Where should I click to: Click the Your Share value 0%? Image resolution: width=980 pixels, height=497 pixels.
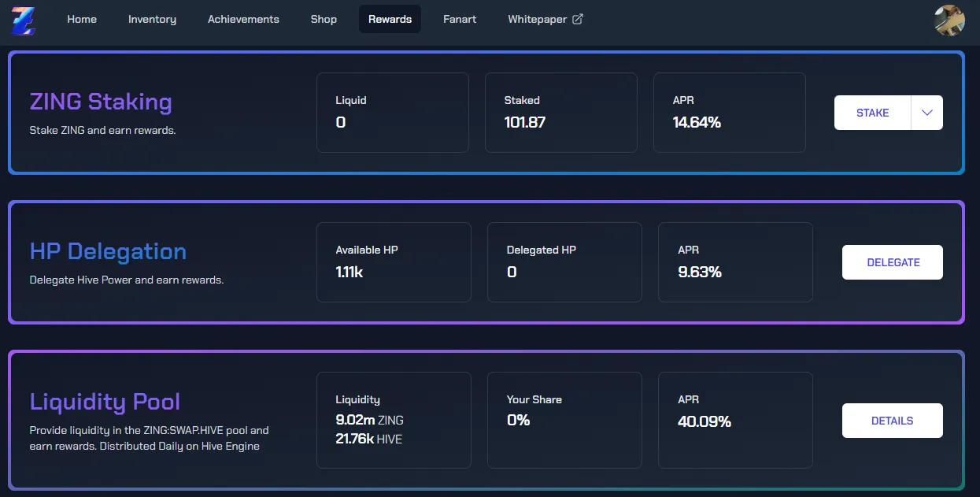(518, 420)
